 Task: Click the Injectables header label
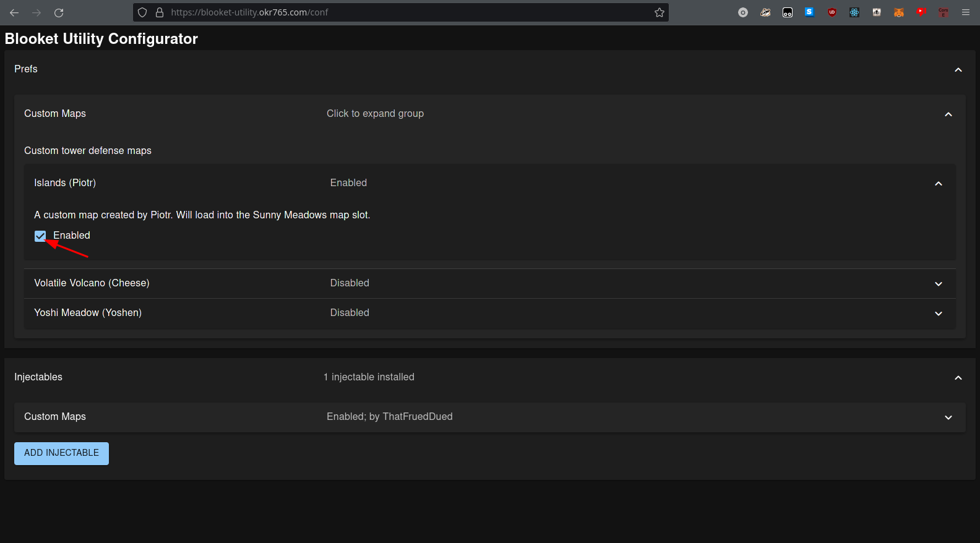click(38, 377)
